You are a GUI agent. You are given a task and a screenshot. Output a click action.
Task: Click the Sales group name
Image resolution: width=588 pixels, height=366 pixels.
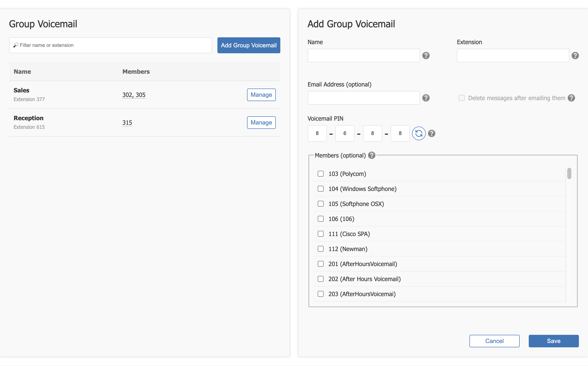tap(21, 90)
